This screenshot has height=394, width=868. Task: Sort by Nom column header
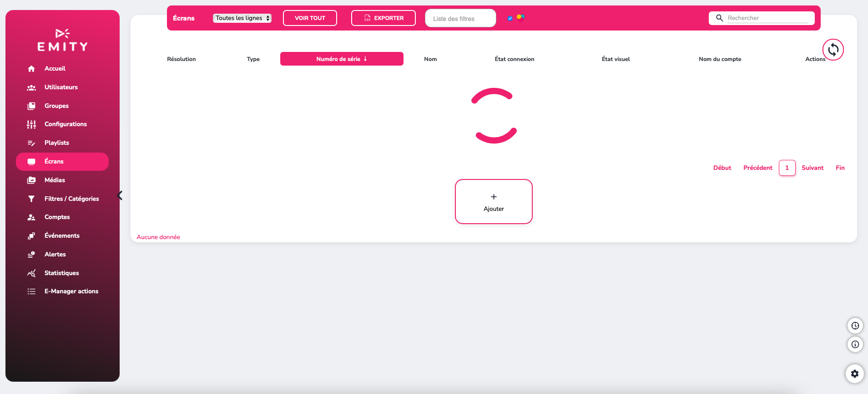click(x=430, y=59)
